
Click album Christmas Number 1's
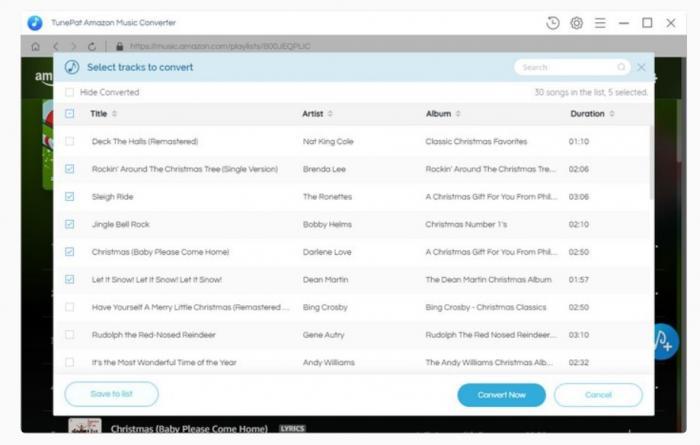coord(466,225)
